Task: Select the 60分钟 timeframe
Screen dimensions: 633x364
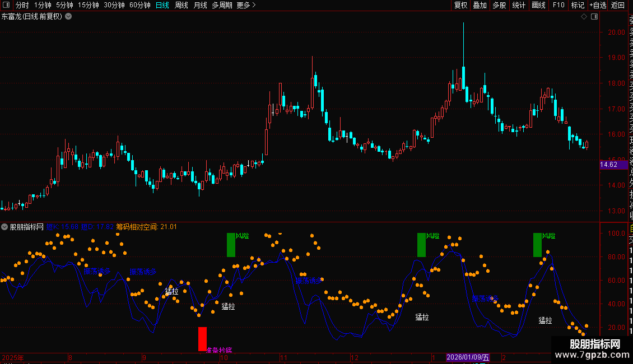Action: point(140,5)
